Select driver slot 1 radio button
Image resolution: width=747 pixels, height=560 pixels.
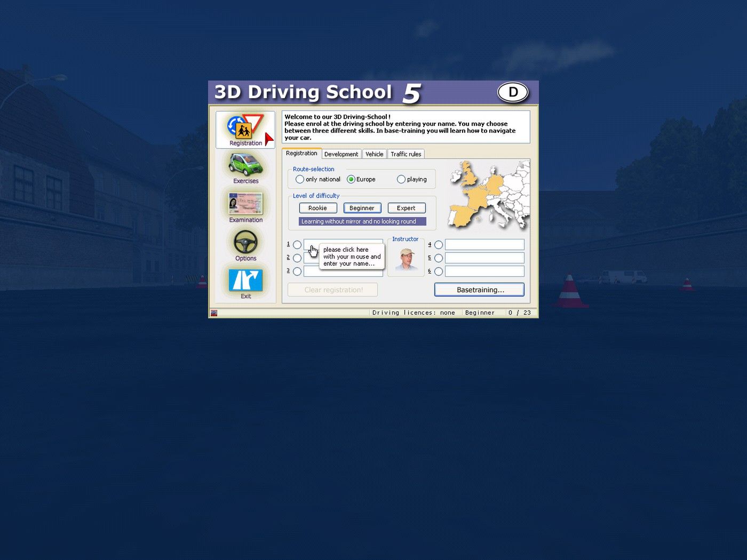tap(297, 245)
